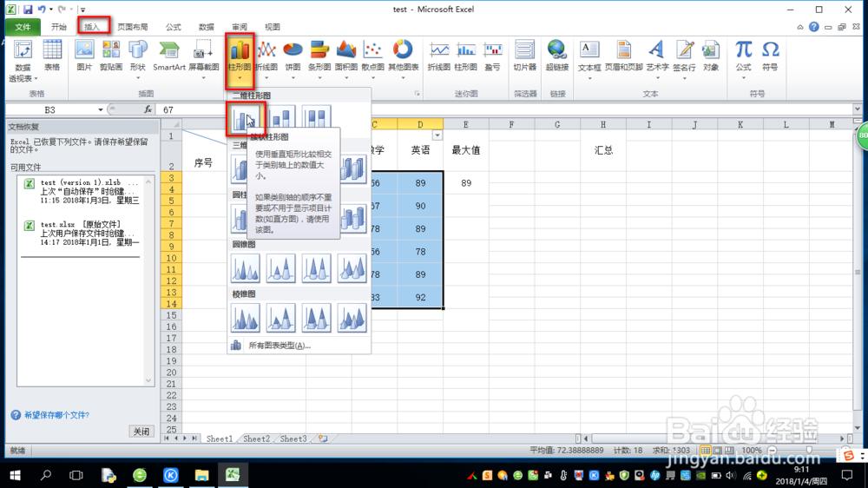Open the pie chart (饼图) menu
868x488 pixels.
(x=293, y=60)
